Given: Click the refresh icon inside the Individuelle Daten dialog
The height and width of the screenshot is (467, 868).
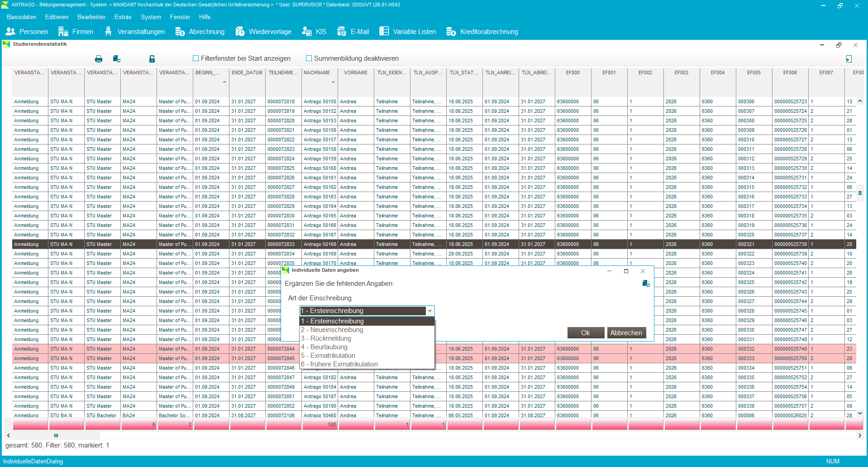Looking at the screenshot, I should coord(646,284).
